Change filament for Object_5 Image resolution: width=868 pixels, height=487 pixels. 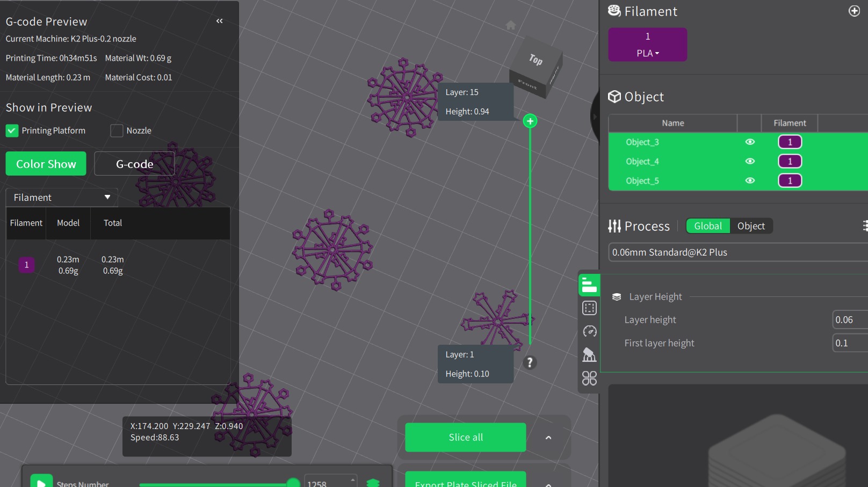point(790,180)
